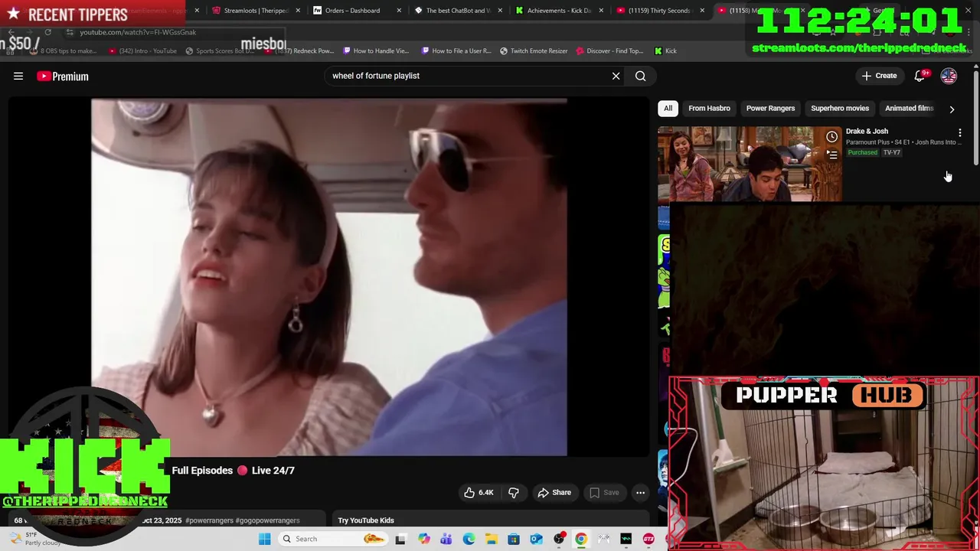This screenshot has width=980, height=551.
Task: Open the account avatar menu
Action: [949, 76]
